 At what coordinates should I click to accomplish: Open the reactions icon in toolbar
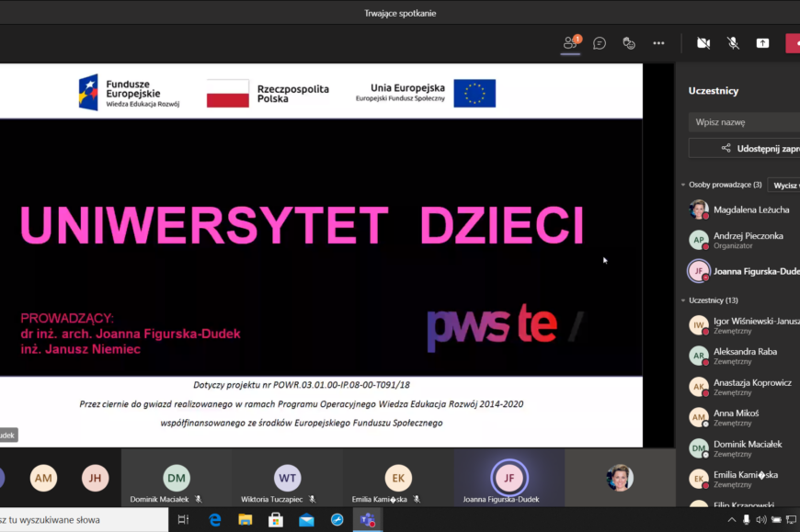(x=629, y=43)
